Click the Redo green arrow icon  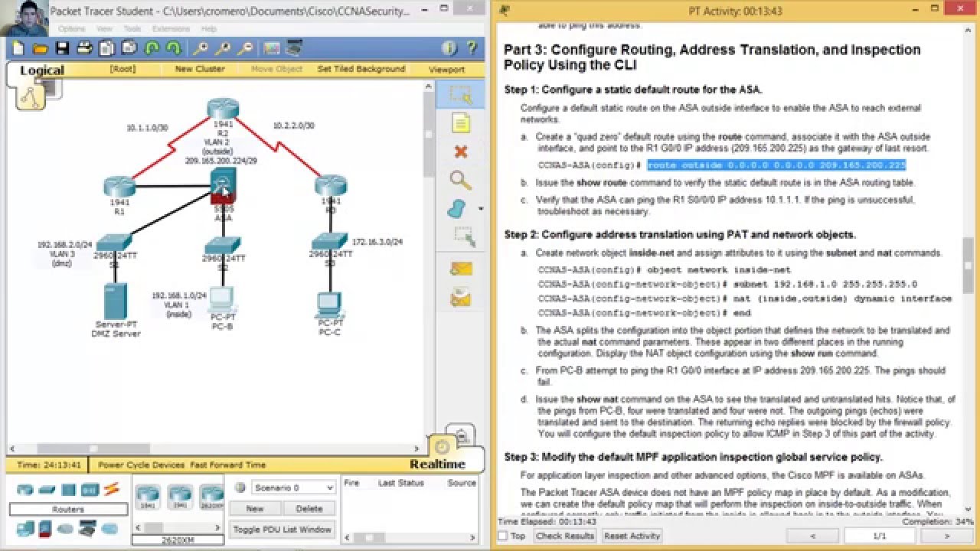pos(174,48)
